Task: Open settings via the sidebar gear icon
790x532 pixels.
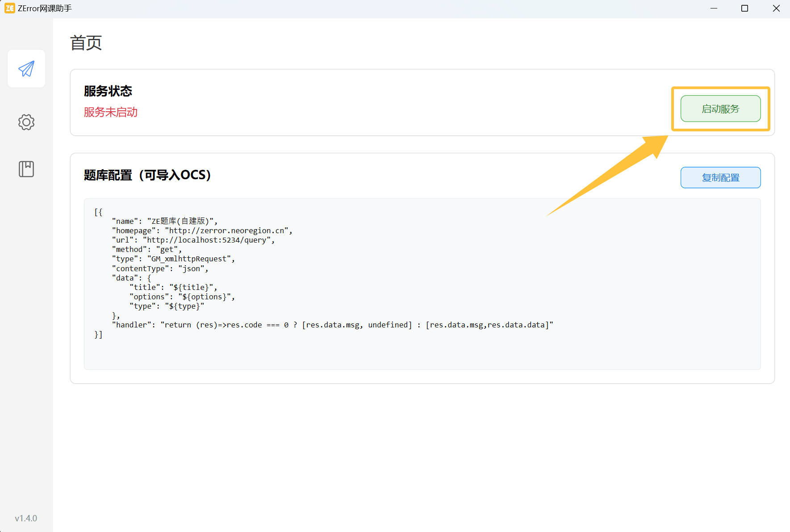Action: click(26, 122)
